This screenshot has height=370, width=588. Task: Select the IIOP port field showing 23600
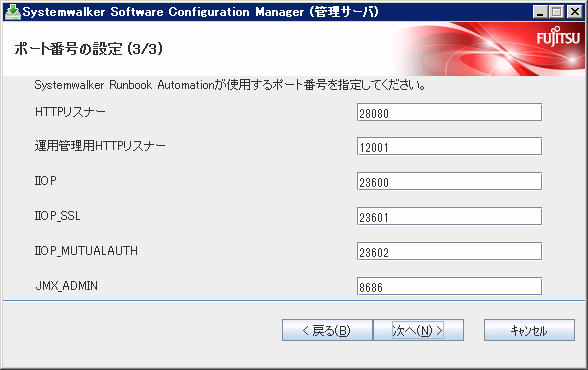point(449,181)
